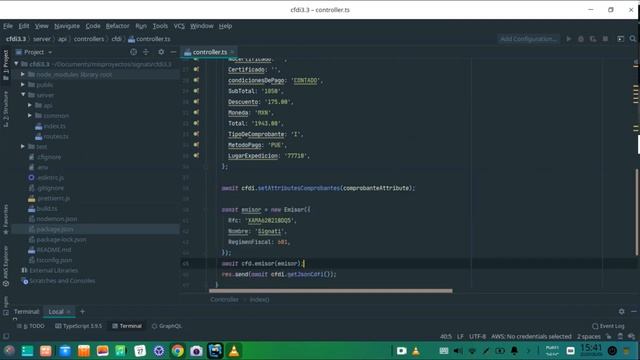Open Search Everywhere magnifier icon
This screenshot has width=640, height=360.
633,39
